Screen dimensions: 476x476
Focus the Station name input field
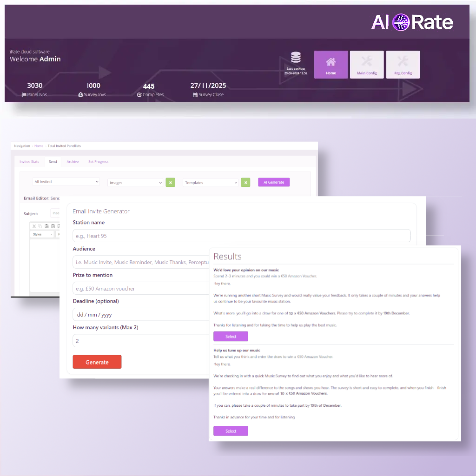click(x=241, y=236)
